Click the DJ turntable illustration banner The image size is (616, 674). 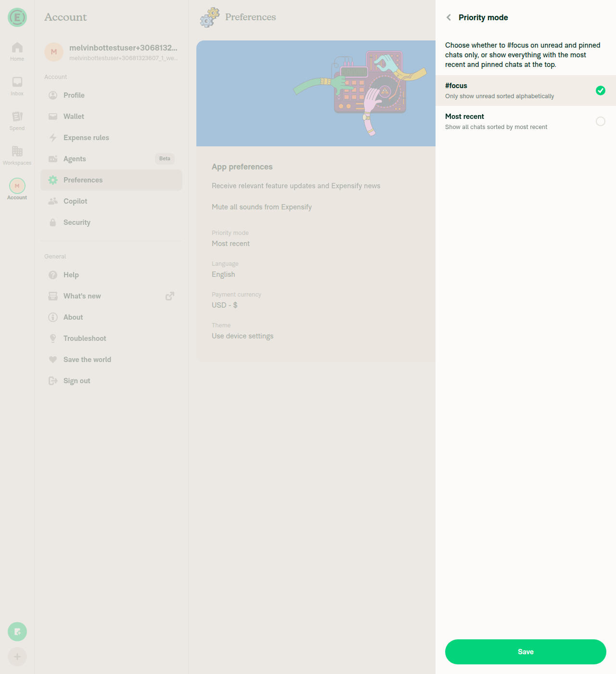tap(316, 93)
